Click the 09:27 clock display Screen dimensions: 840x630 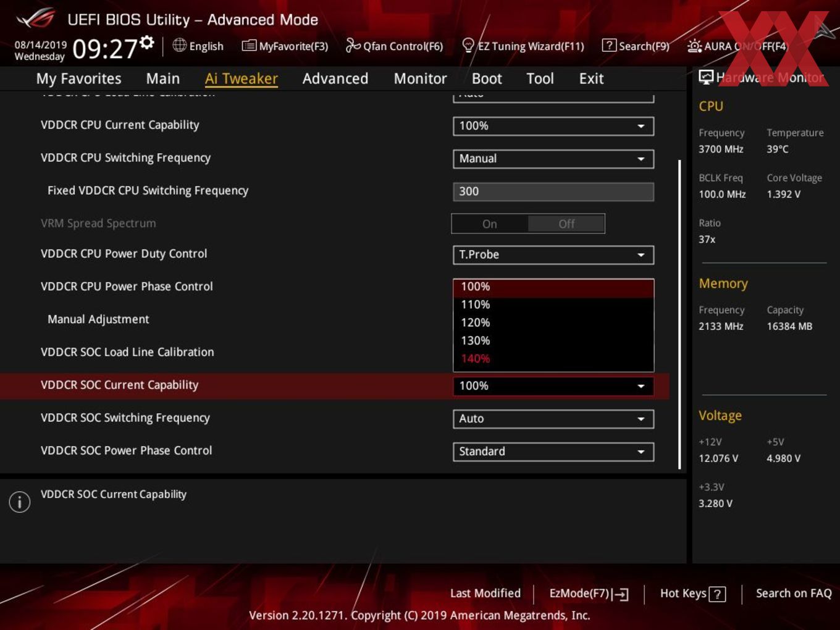(x=105, y=48)
